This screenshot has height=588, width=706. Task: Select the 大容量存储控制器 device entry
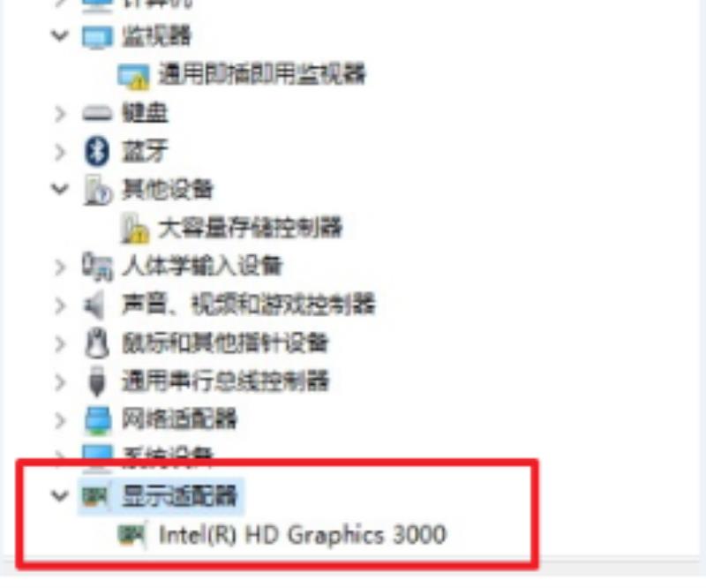click(251, 228)
